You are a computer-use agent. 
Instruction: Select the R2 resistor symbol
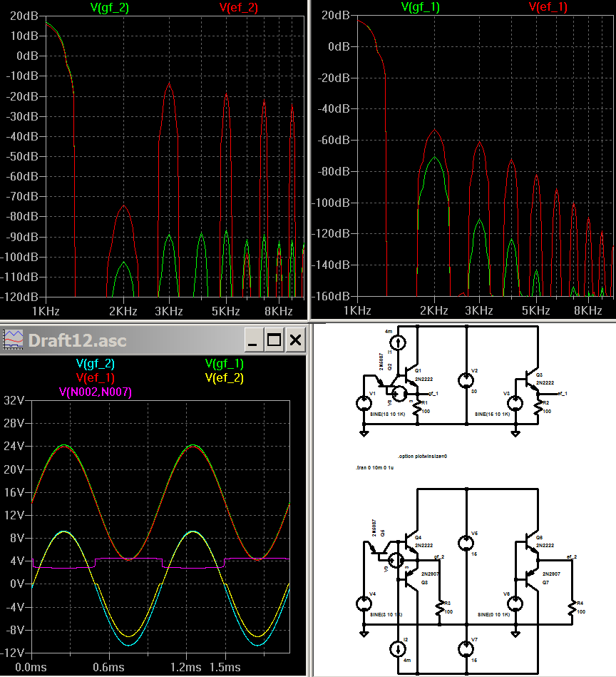pyautogui.click(x=538, y=407)
